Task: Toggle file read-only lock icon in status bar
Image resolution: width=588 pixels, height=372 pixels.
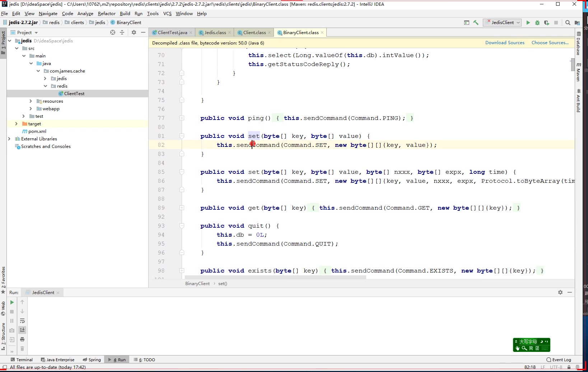Action: (x=569, y=367)
